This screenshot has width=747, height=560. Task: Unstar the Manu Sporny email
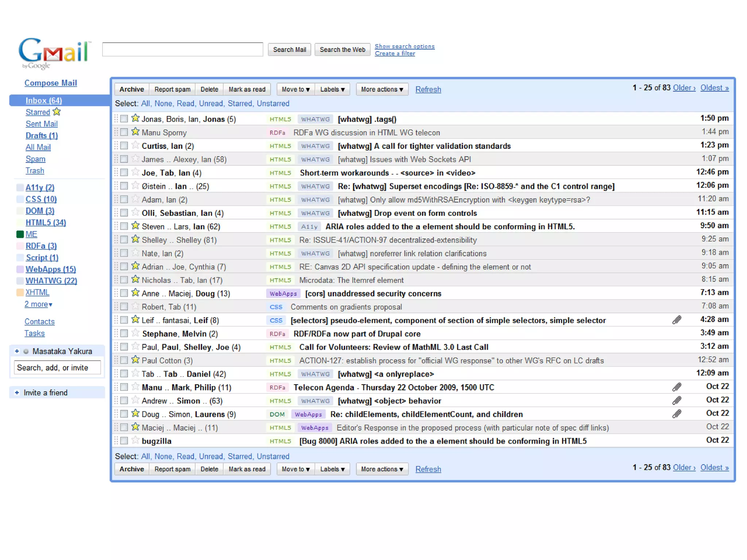point(135,132)
